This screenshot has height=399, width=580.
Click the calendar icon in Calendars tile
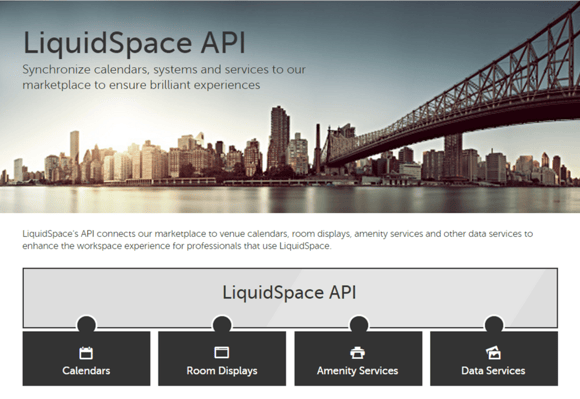pos(86,353)
